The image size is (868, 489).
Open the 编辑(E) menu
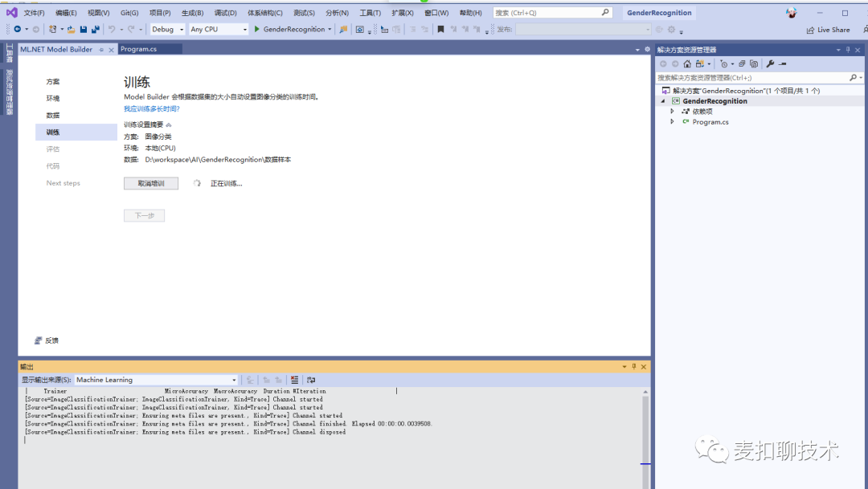pyautogui.click(x=67, y=13)
